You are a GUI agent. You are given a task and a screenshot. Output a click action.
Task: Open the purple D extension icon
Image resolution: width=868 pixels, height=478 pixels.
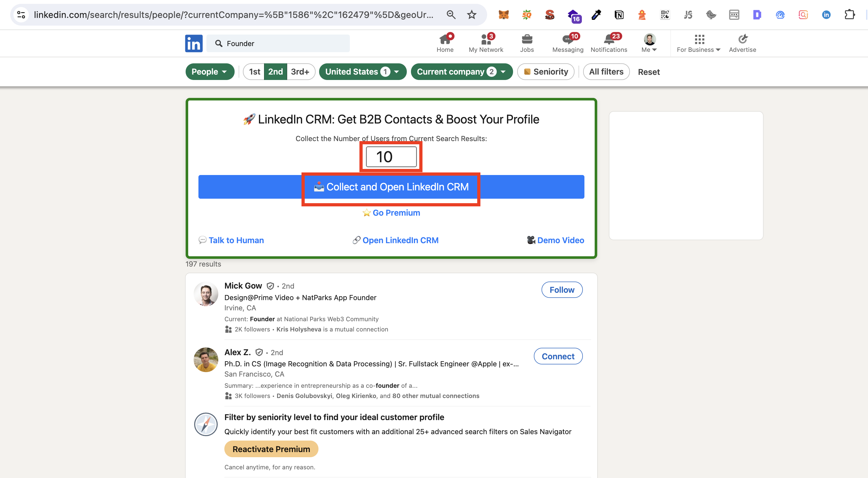click(757, 14)
